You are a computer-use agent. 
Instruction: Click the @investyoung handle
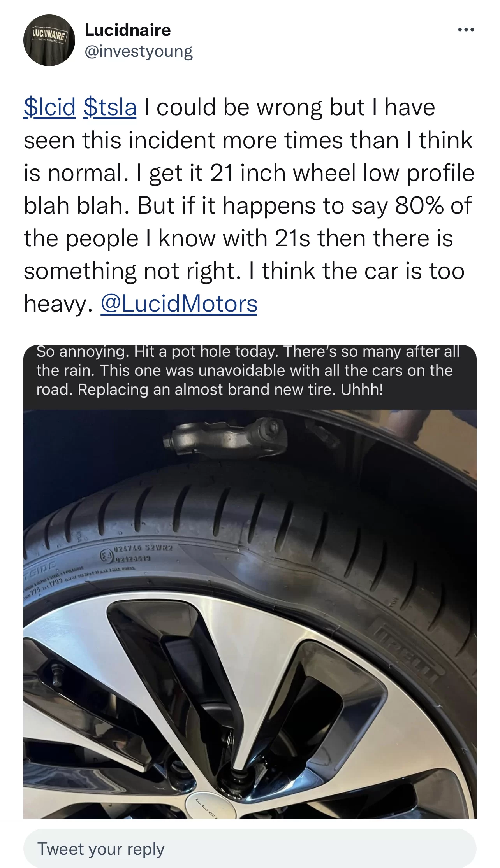point(139,51)
